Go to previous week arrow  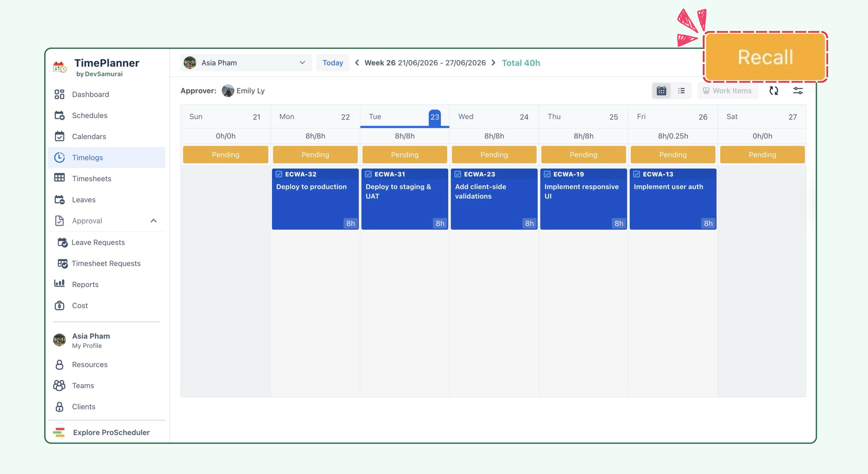(357, 63)
